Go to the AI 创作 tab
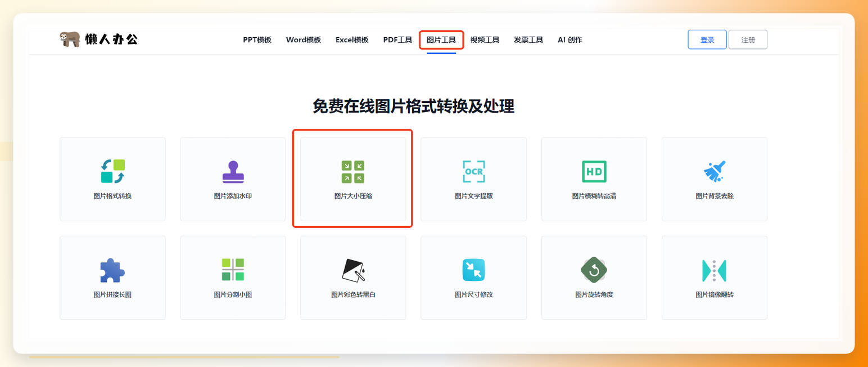The image size is (868, 367). (570, 40)
